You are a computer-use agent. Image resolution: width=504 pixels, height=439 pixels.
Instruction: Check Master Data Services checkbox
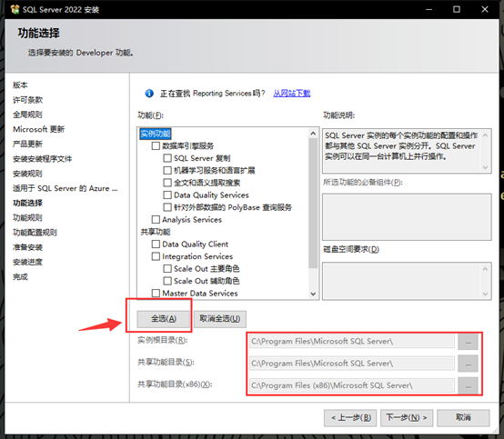pyautogui.click(x=156, y=294)
